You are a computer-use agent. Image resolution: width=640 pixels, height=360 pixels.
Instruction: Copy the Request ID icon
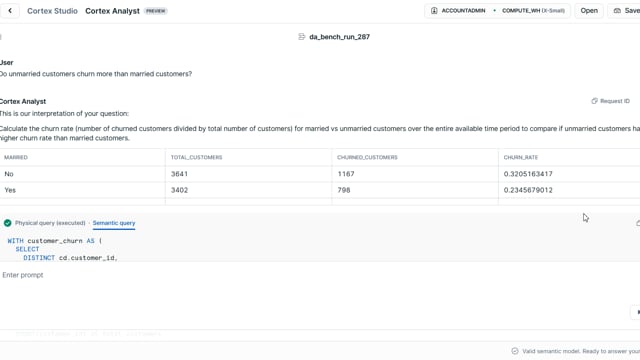[x=594, y=101]
